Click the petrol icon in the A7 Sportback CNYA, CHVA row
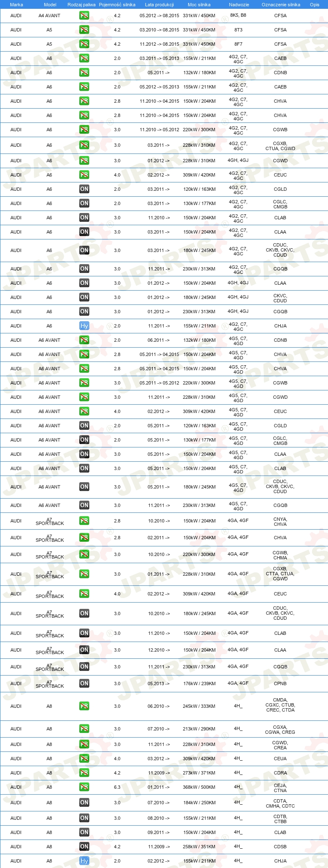Image resolution: width=328 pixels, height=868 pixels. [x=84, y=521]
